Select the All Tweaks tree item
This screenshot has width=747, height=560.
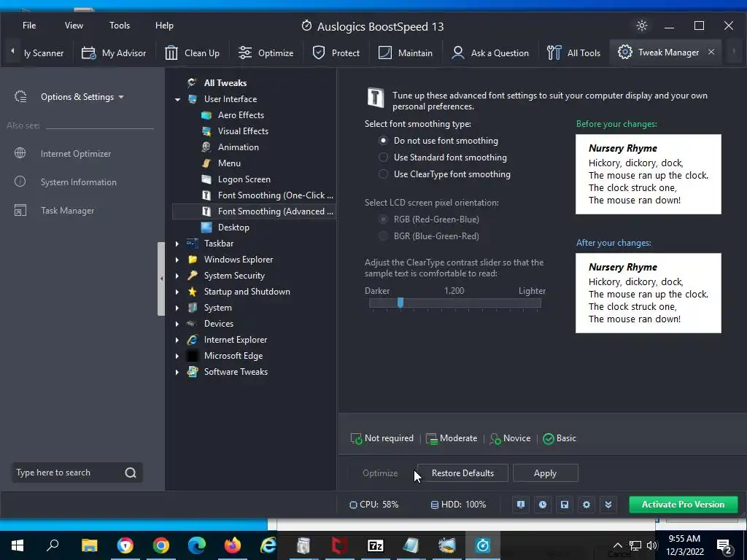coord(225,83)
